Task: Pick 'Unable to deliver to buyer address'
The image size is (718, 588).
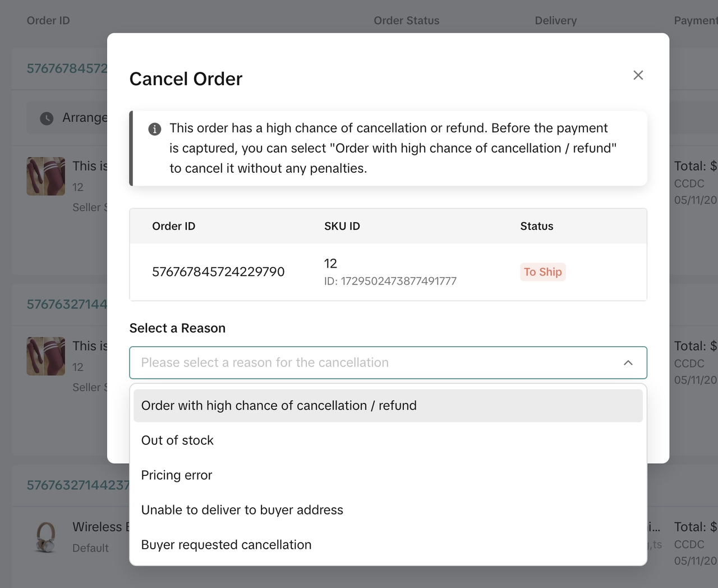Action: (242, 510)
